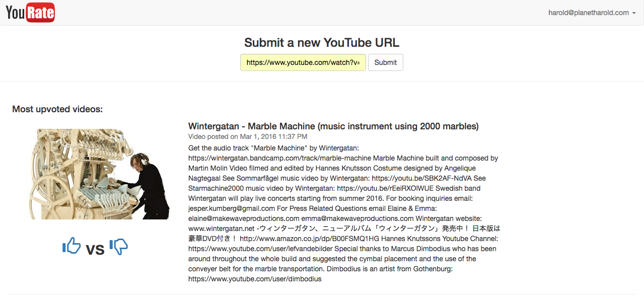Open the harold@planetharold.com account dropdown
This screenshot has height=304, width=644.
click(x=592, y=13)
